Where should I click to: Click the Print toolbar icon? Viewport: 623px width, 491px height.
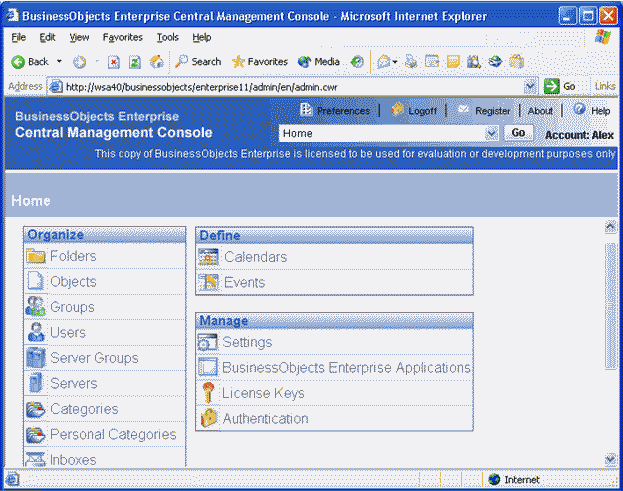411,62
